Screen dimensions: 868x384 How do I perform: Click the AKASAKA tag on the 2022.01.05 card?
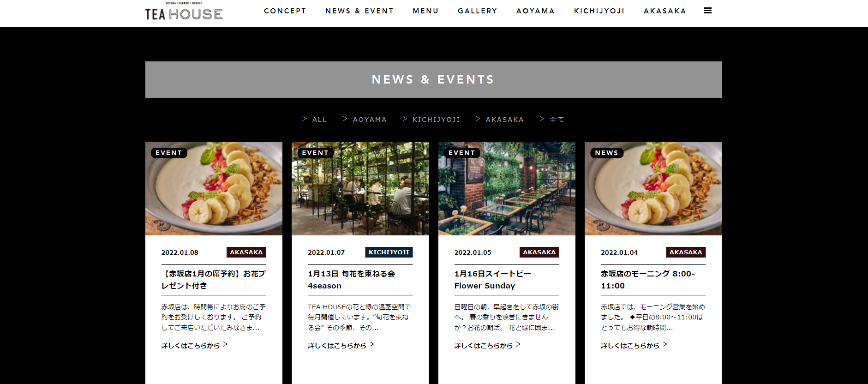539,252
